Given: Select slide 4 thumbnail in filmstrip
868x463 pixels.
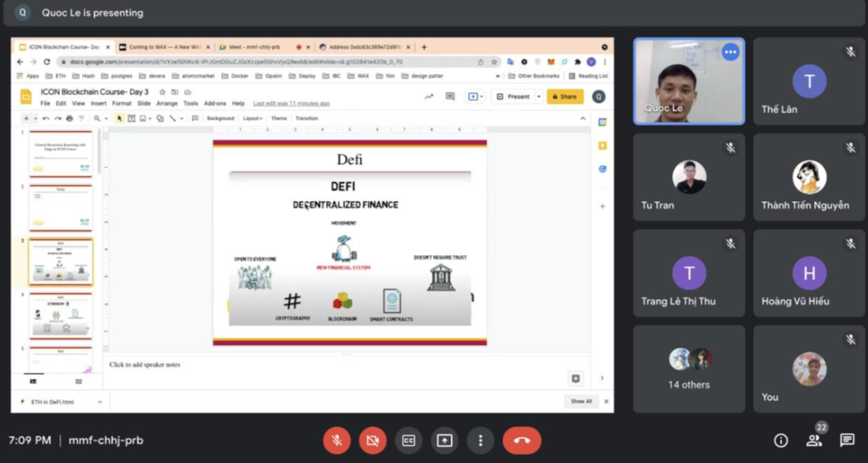Looking at the screenshot, I should [x=61, y=315].
